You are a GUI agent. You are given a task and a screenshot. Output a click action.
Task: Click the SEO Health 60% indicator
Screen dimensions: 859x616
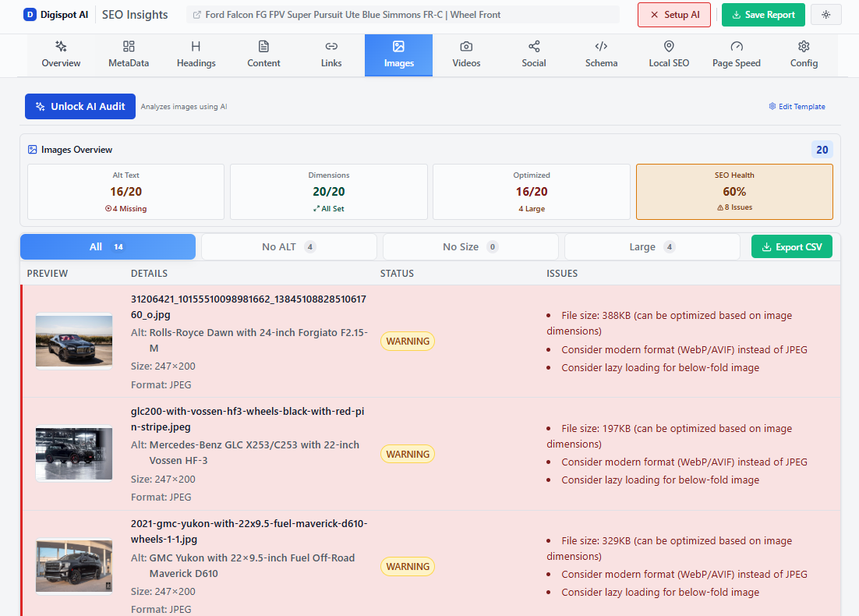tap(734, 191)
